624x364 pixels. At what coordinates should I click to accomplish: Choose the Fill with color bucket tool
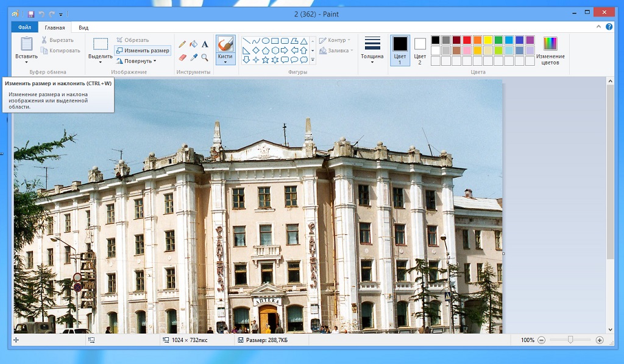[193, 44]
